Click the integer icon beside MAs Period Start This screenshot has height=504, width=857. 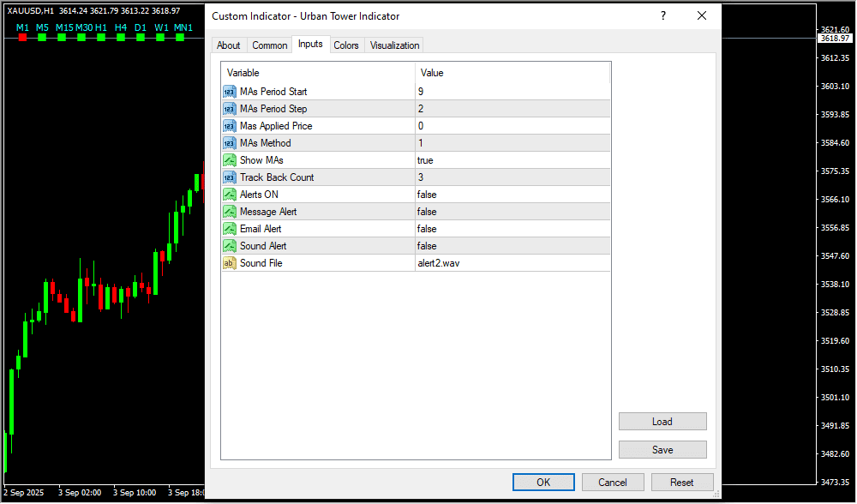(x=230, y=92)
